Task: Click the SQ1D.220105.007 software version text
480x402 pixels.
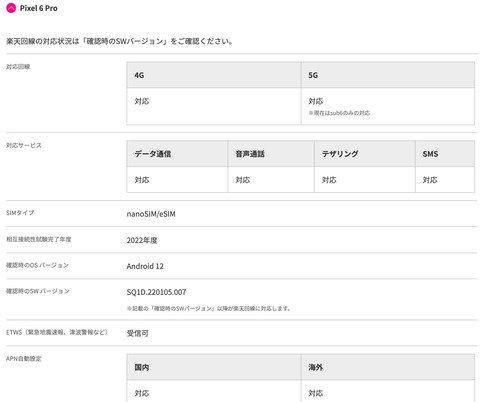Action: tap(156, 292)
